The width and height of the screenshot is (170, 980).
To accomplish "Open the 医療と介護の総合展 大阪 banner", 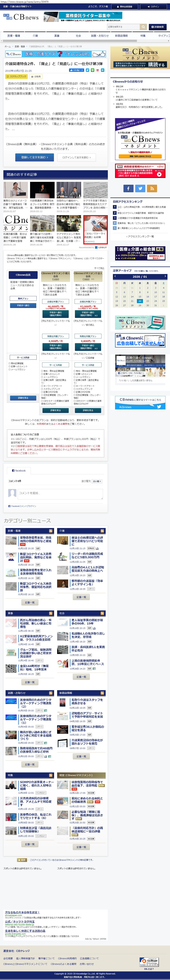I will (x=140, y=253).
